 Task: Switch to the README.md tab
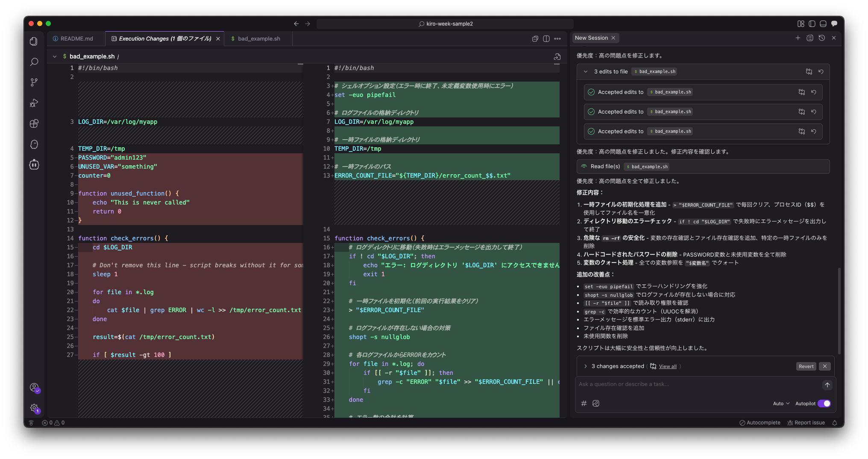[76, 39]
